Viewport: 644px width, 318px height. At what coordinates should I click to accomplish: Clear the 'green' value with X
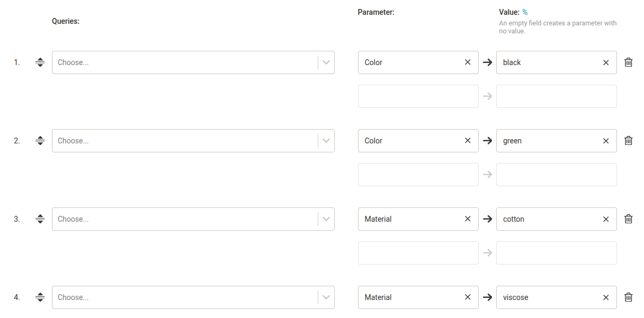click(x=606, y=141)
